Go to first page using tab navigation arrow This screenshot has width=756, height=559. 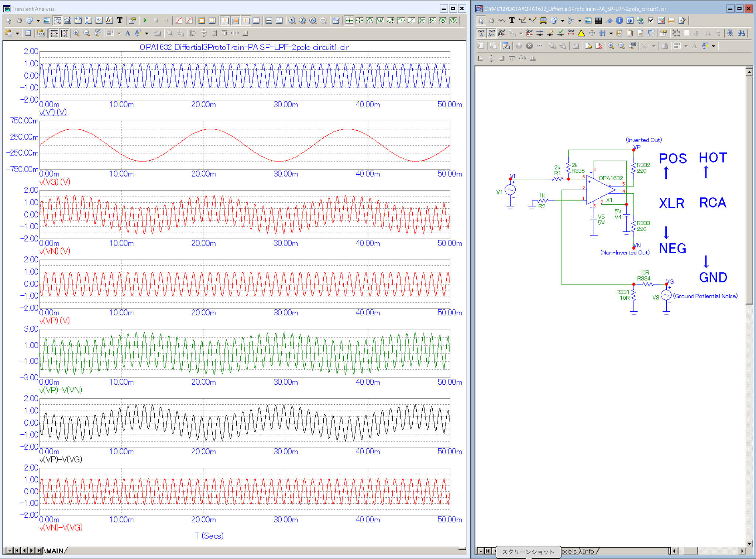pyautogui.click(x=17, y=551)
